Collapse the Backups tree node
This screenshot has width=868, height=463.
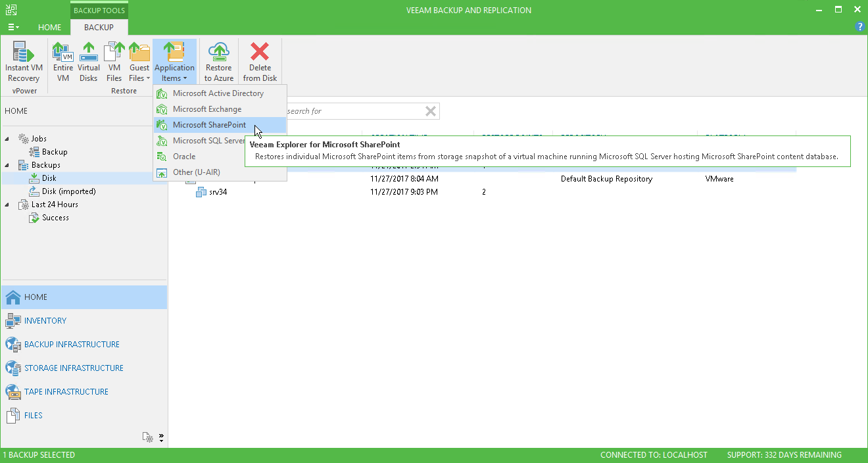pos(7,165)
